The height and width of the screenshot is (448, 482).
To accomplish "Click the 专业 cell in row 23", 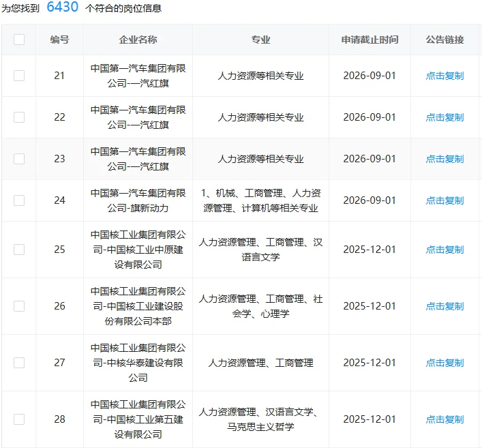I will (x=260, y=159).
